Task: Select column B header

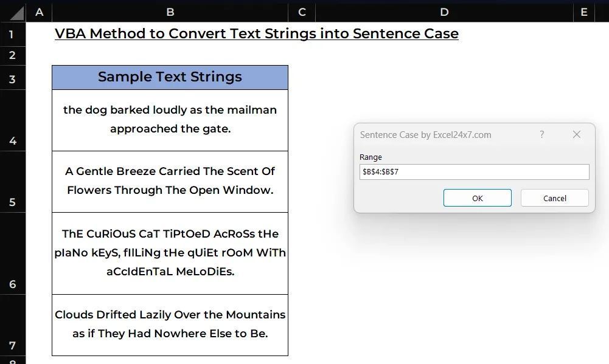Action: pos(170,12)
